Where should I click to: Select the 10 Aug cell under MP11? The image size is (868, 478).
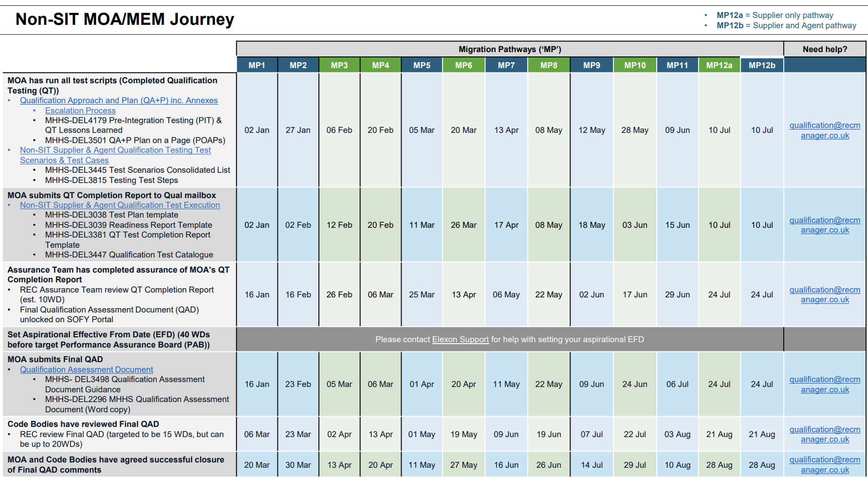[678, 465]
